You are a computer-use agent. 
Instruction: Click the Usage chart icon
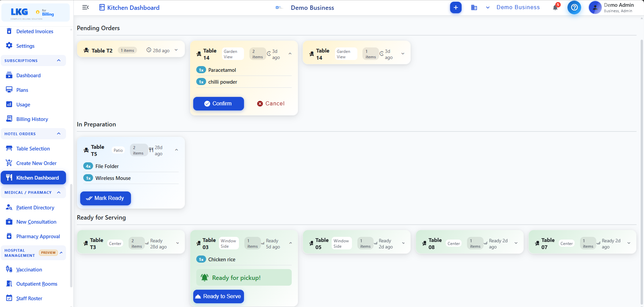click(9, 104)
